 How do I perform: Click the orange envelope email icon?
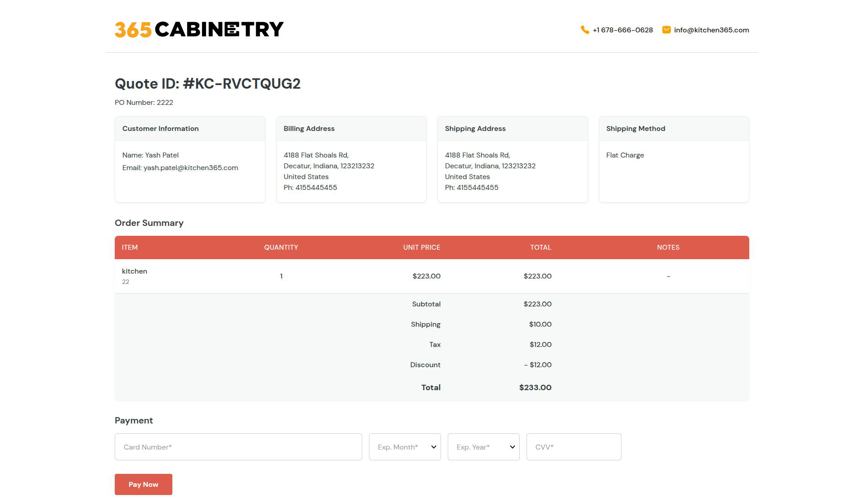pyautogui.click(x=666, y=30)
